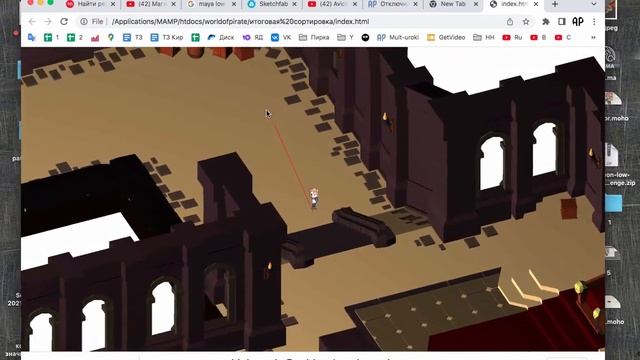Open bookmark sheet labeled 1
Image resolution: width=640 pixels, height=360 pixels.
[51, 38]
